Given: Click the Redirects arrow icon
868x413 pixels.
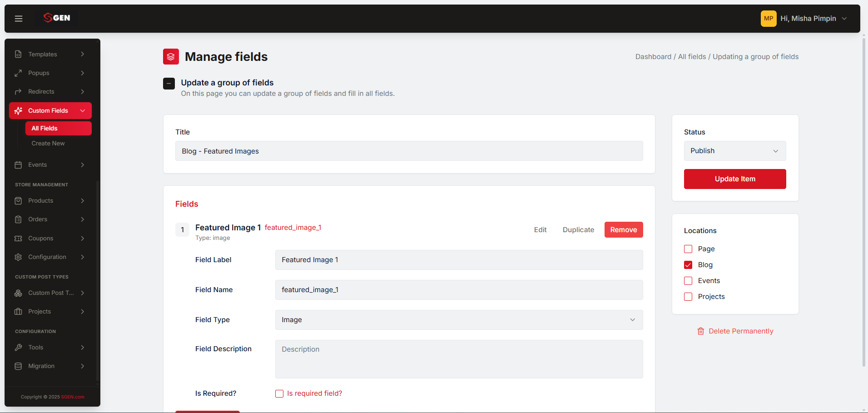Looking at the screenshot, I should point(18,92).
